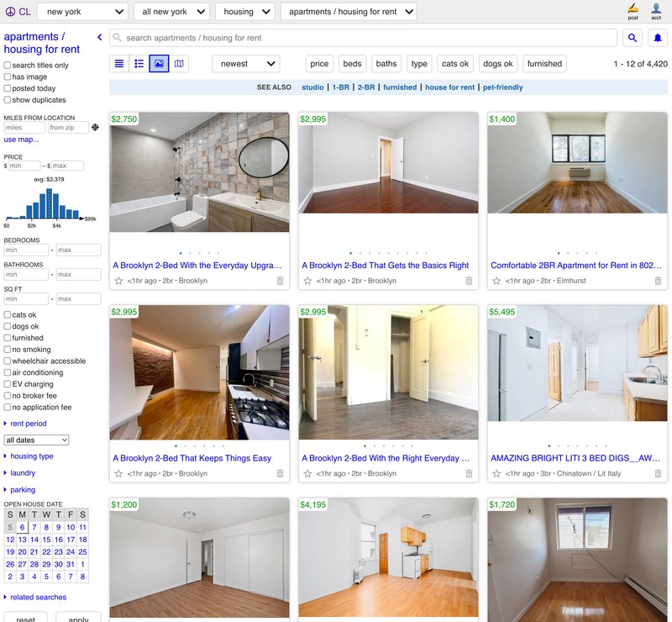Check posted today filter
This screenshot has height=622, width=672.
8,88
